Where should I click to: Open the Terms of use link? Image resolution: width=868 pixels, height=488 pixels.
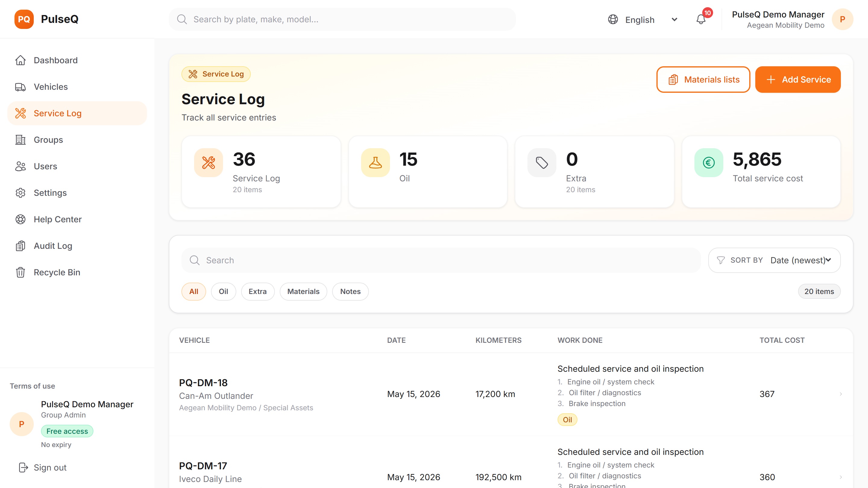coord(32,386)
